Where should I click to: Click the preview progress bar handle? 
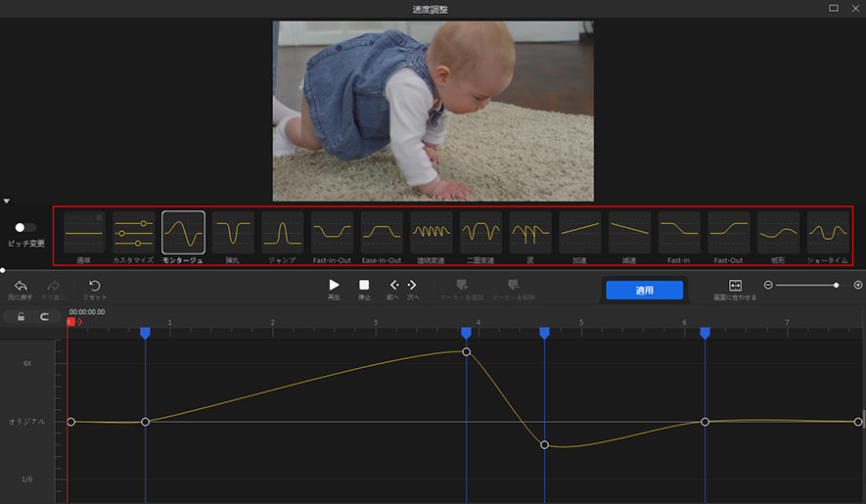(x=3, y=271)
